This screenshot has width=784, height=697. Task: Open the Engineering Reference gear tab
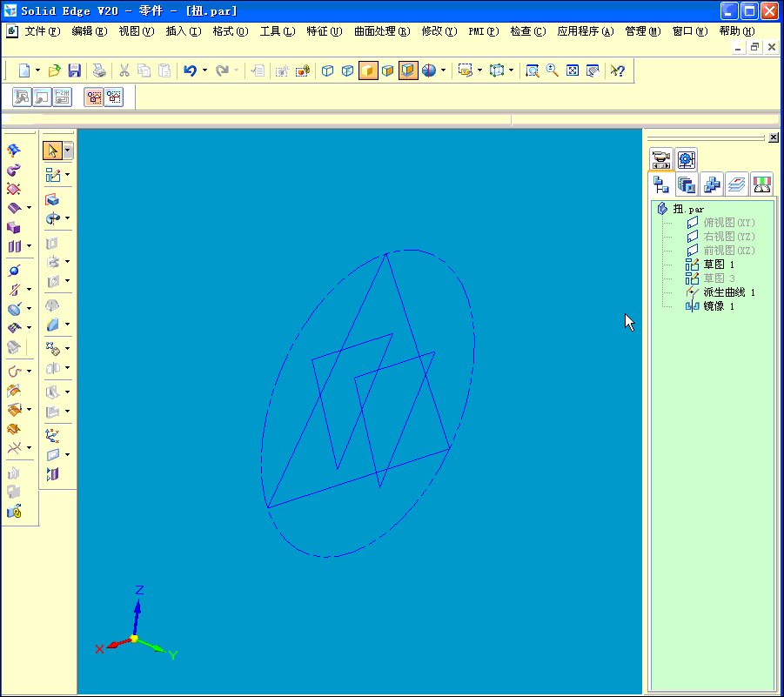(x=686, y=159)
